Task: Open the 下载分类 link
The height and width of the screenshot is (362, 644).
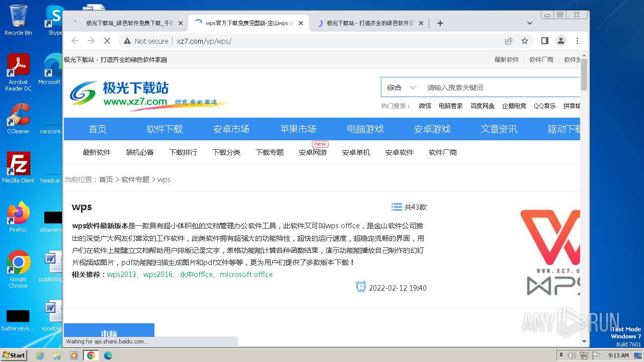Action: [x=226, y=152]
